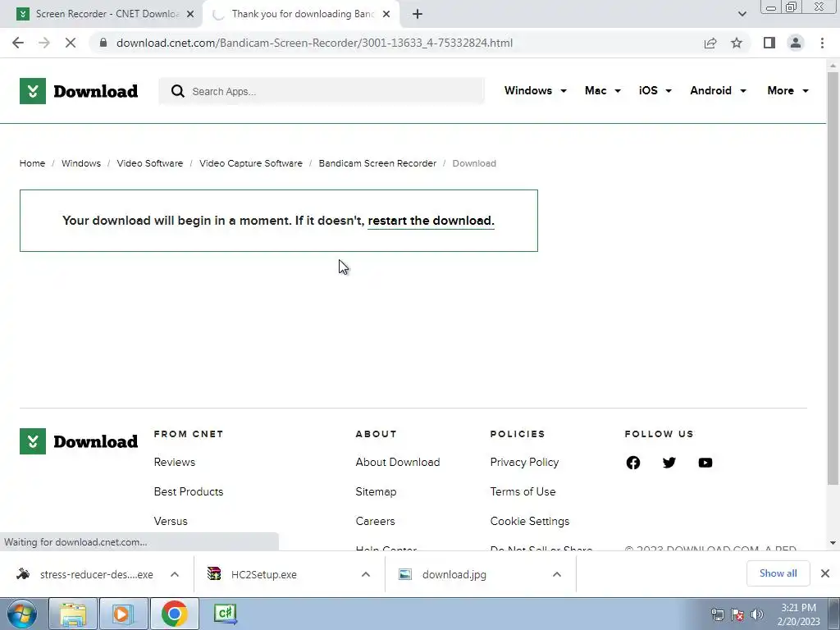This screenshot has height=630, width=840.
Task: Open the Windows breadcrumb link
Action: pyautogui.click(x=81, y=163)
